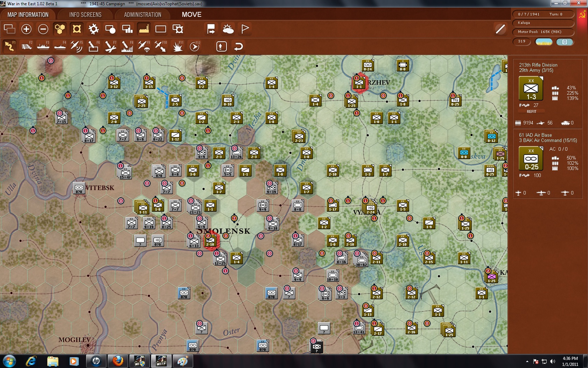
Task: Click the flag with arrow icon
Action: [211, 29]
